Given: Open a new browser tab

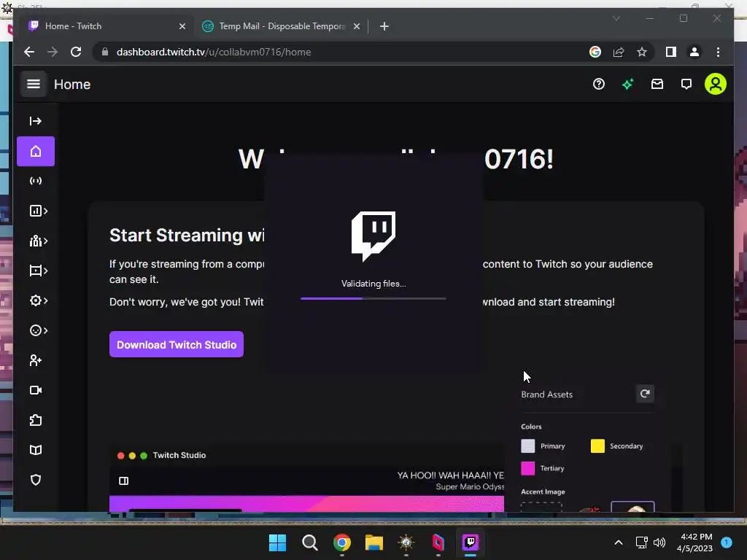Looking at the screenshot, I should tap(384, 26).
